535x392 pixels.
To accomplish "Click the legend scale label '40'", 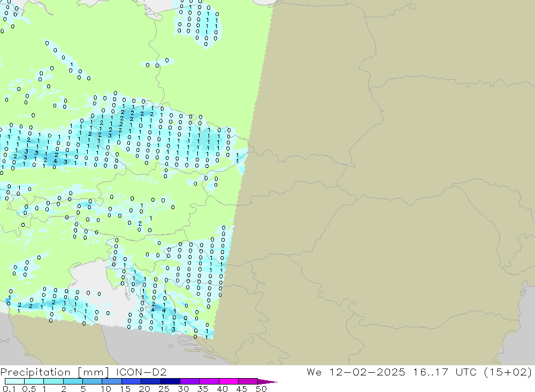I will [x=223, y=389].
